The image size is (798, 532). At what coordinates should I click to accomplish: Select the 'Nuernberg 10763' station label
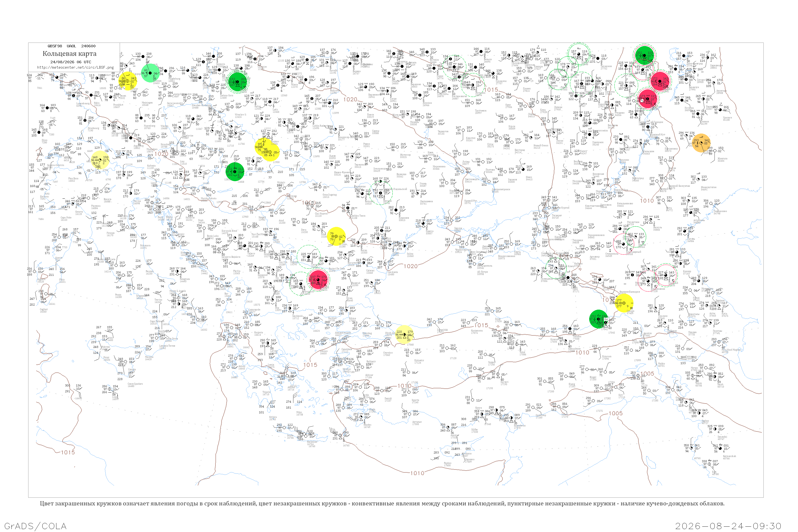(149, 127)
